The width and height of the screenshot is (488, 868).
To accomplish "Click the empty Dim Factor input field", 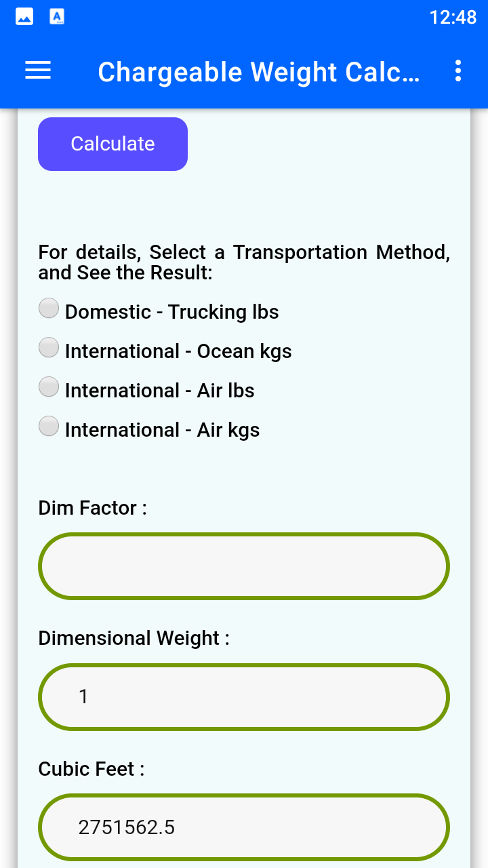I will pos(244,566).
